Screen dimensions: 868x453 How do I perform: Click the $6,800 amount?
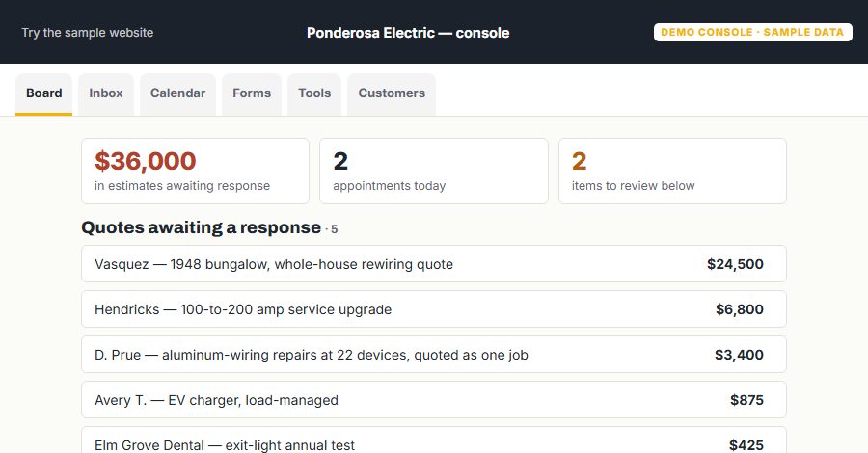pyautogui.click(x=740, y=309)
